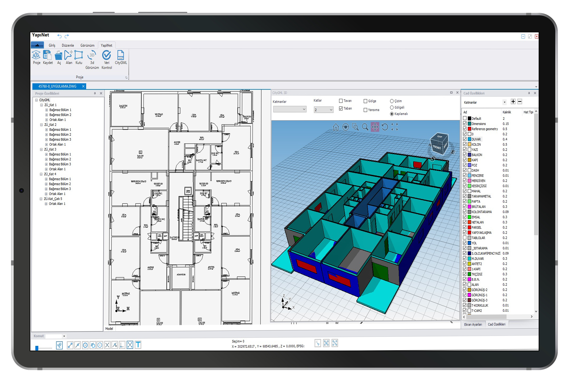Screen dimensions: 573x392
Task: Open the Ekran Ayarları tab
Action: tap(473, 325)
